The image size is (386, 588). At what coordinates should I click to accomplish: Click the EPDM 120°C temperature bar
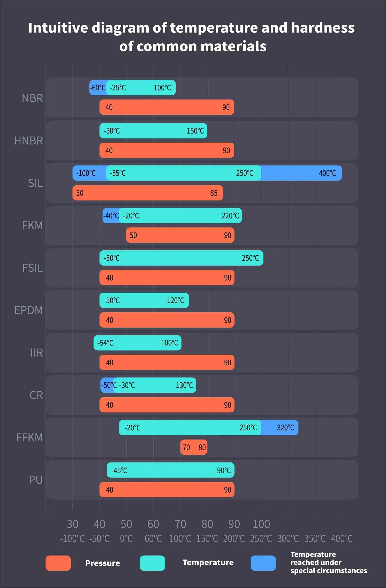click(144, 300)
